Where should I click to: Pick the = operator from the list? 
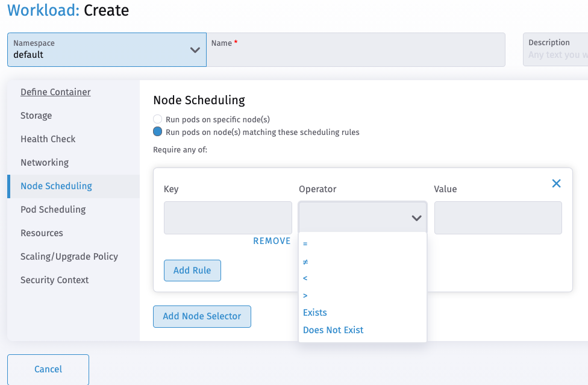point(305,243)
